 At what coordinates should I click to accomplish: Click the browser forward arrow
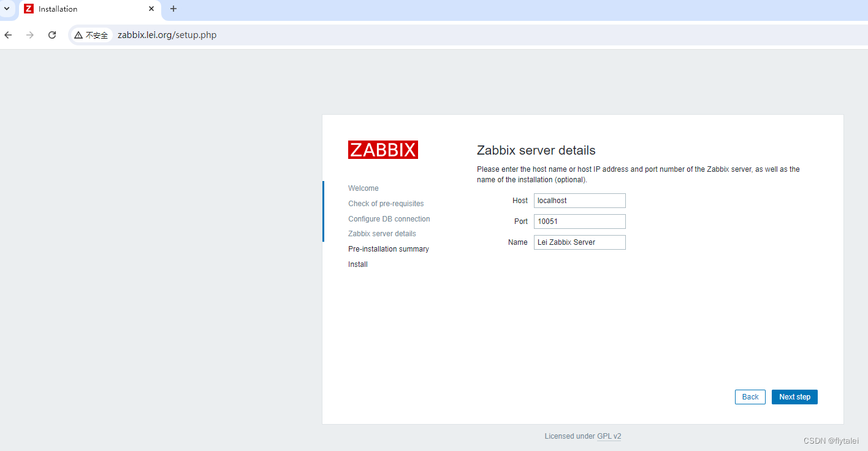30,35
